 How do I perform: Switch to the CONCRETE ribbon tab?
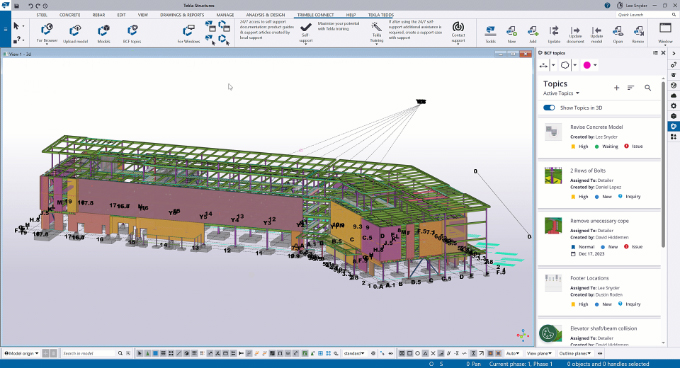(70, 15)
